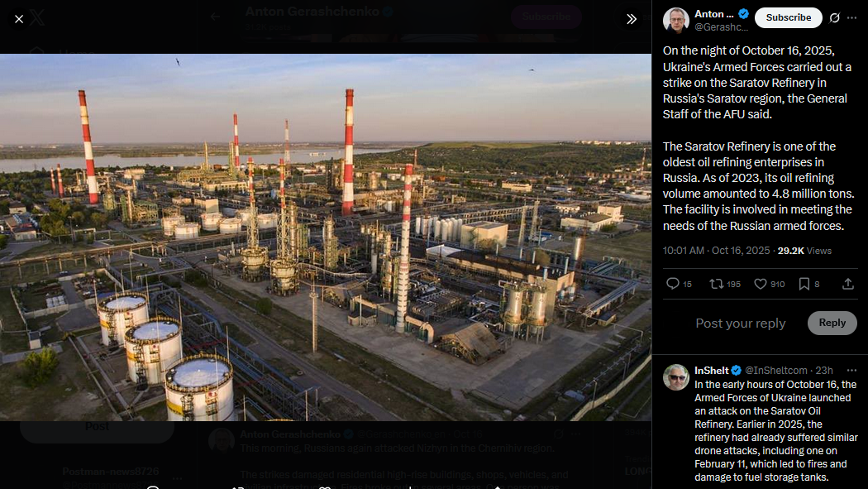868x489 pixels.
Task: Click Anton's profile avatar
Action: (676, 21)
